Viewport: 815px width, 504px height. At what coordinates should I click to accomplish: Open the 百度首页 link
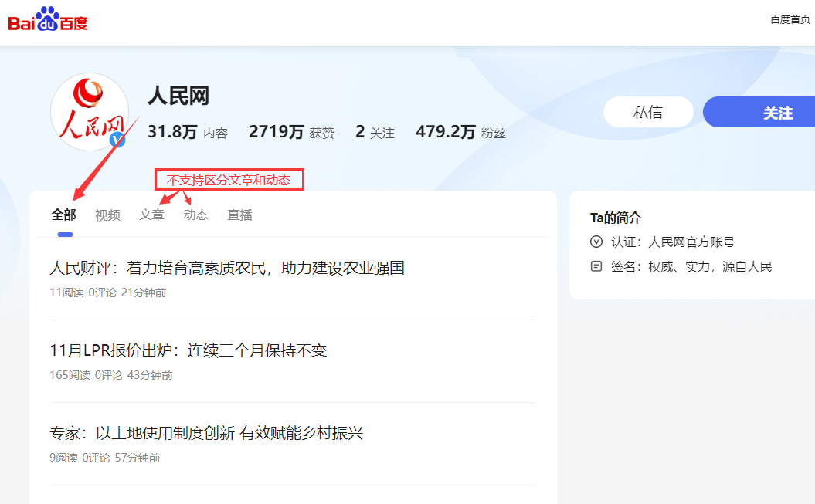pyautogui.click(x=790, y=19)
